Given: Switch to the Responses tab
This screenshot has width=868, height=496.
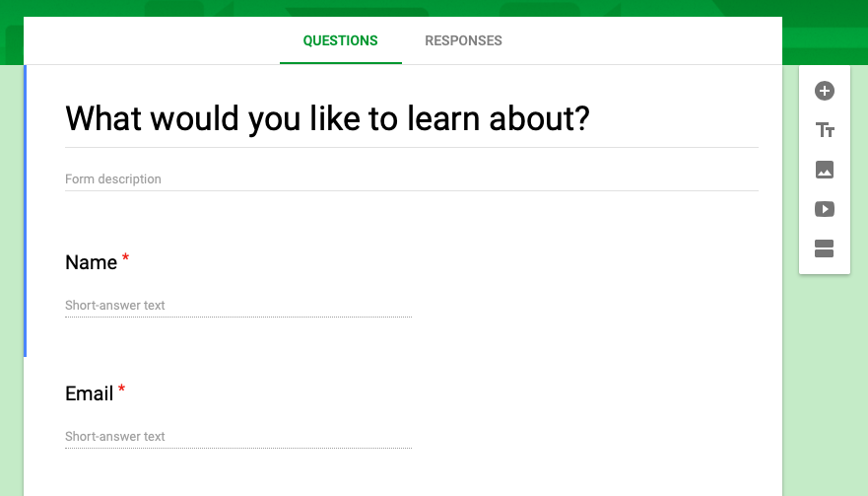Looking at the screenshot, I should click(x=463, y=40).
